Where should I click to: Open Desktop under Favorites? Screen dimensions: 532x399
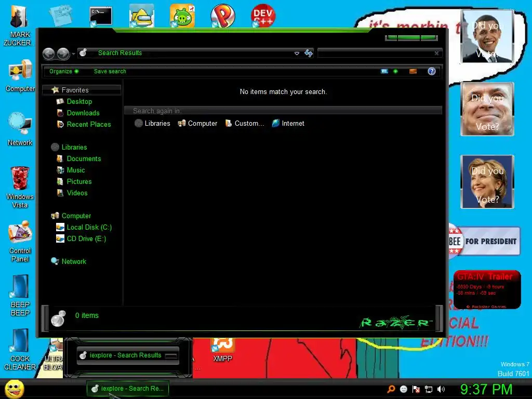click(79, 101)
